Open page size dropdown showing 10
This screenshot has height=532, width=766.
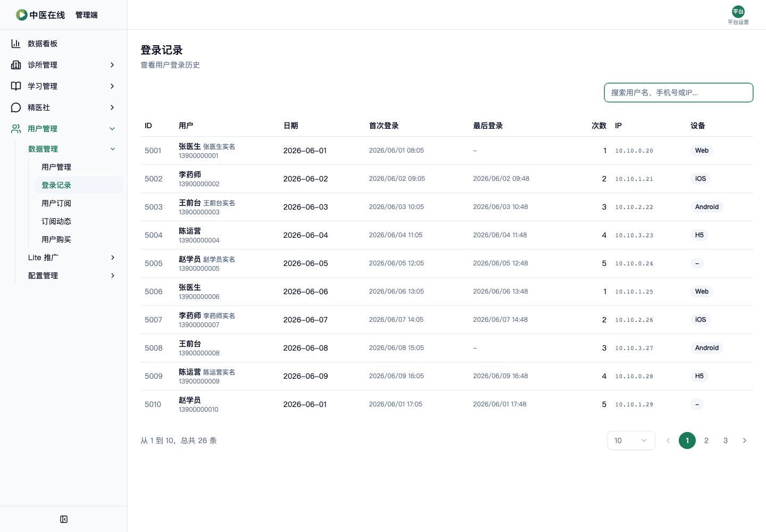click(x=631, y=440)
